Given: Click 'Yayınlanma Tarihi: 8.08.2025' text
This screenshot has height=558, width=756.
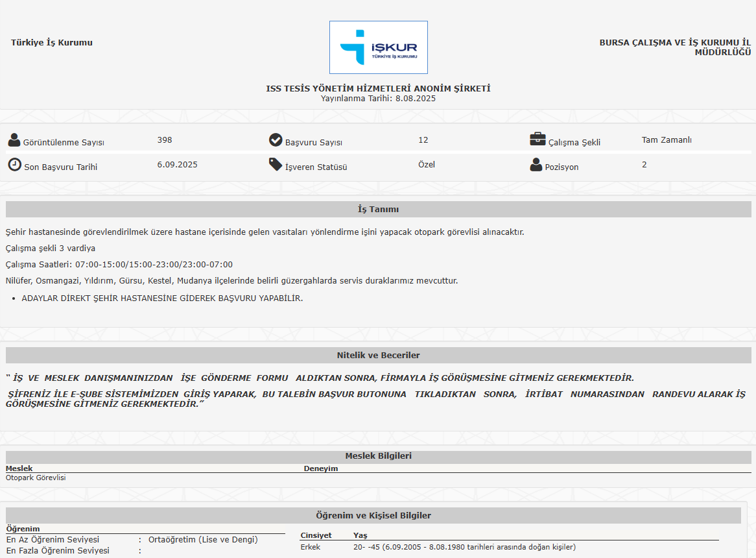Looking at the screenshot, I should pyautogui.click(x=379, y=99).
